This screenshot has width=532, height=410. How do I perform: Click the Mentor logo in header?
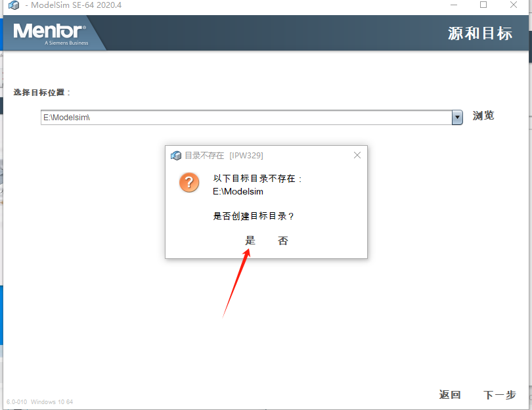pos(50,34)
